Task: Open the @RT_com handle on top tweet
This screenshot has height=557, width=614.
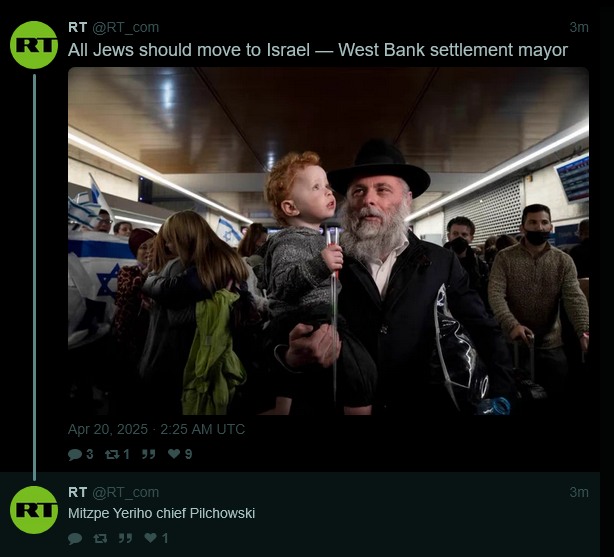Action: [126, 27]
